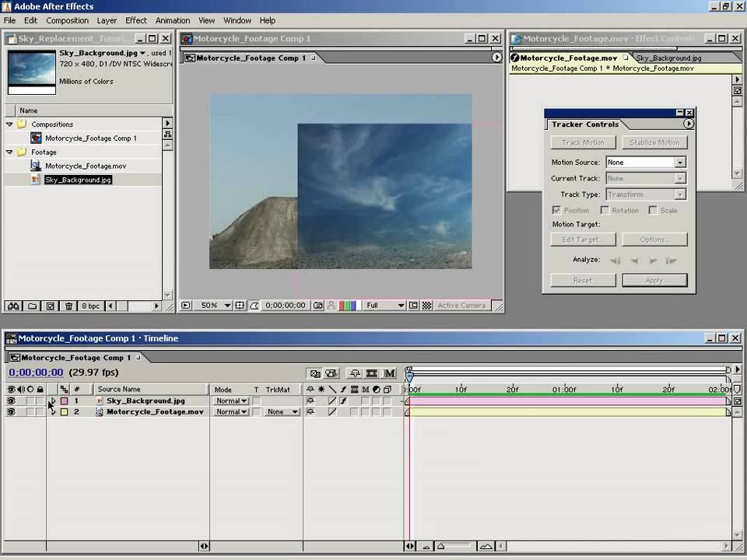Toggle visibility of Motorcycle_Footage.mov layer
The height and width of the screenshot is (560, 747).
point(11,412)
